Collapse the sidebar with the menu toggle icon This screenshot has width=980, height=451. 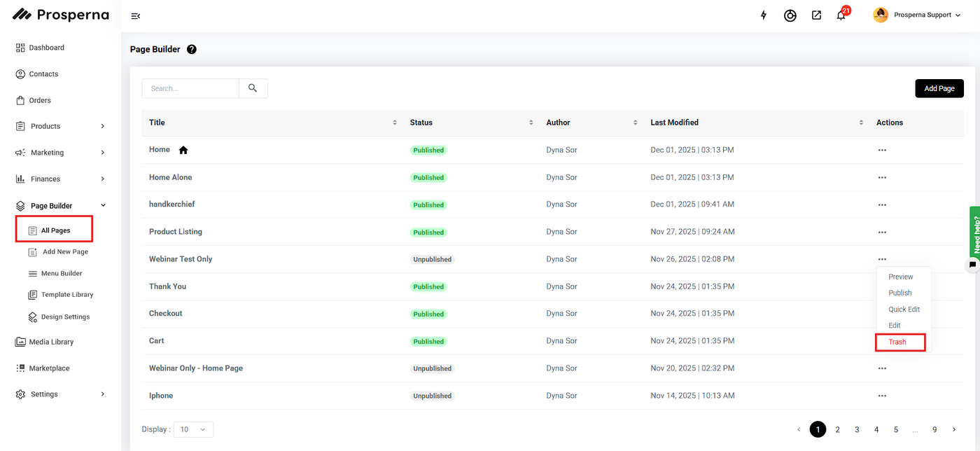[136, 15]
